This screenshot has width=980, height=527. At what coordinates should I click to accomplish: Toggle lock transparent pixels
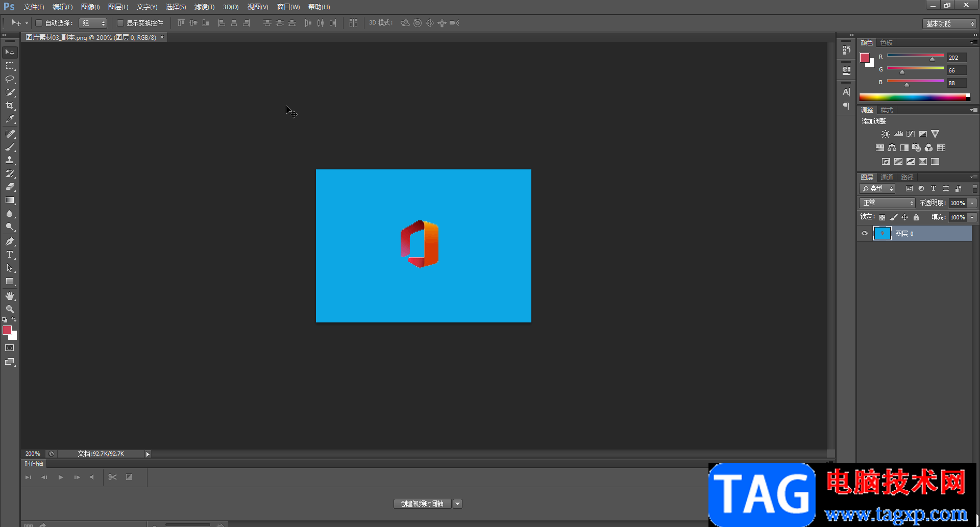[x=882, y=217]
